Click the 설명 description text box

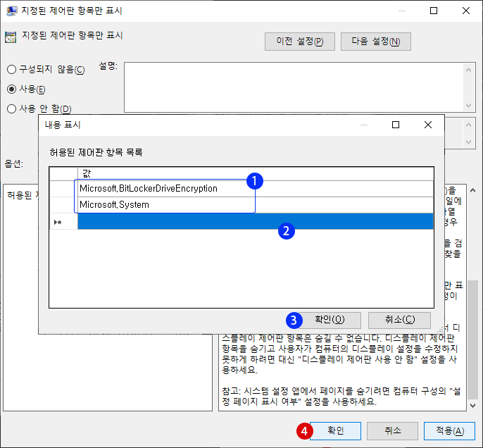coord(293,87)
